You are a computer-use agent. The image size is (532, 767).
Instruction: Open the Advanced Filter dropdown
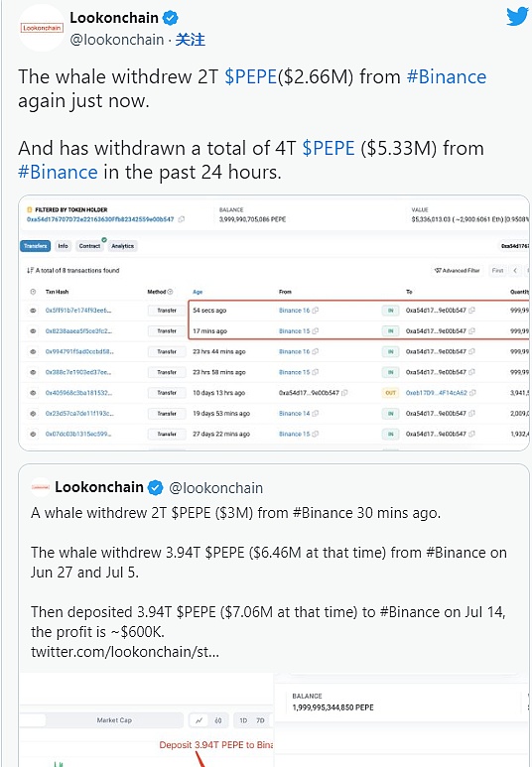(x=457, y=271)
